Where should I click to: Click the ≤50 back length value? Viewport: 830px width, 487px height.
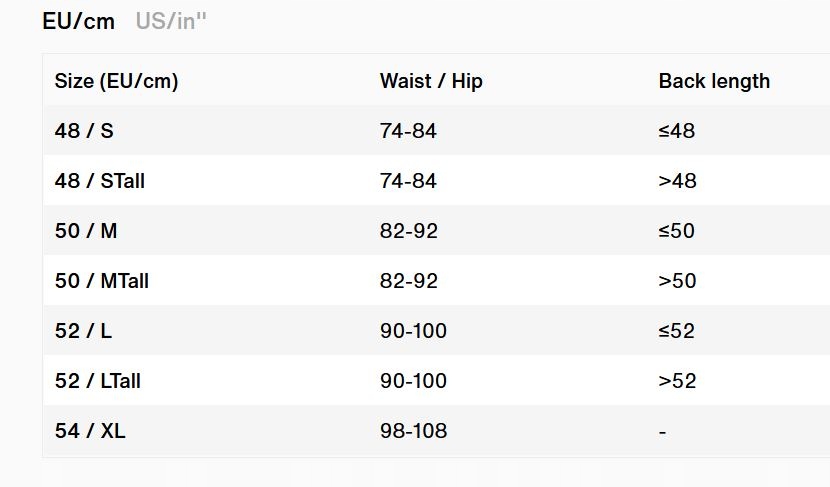click(x=677, y=231)
